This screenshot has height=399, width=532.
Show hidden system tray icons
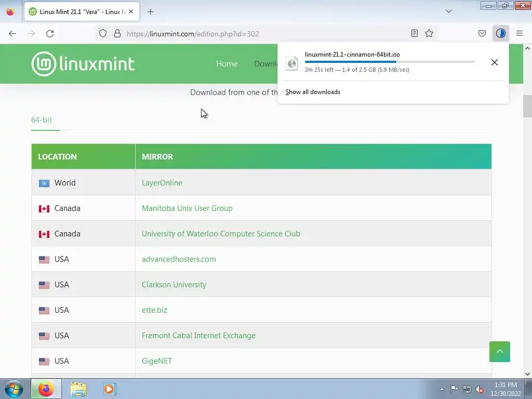(442, 389)
